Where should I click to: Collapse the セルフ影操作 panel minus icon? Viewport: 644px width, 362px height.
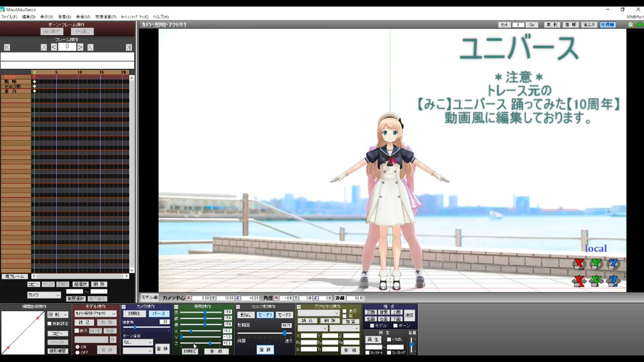click(237, 306)
